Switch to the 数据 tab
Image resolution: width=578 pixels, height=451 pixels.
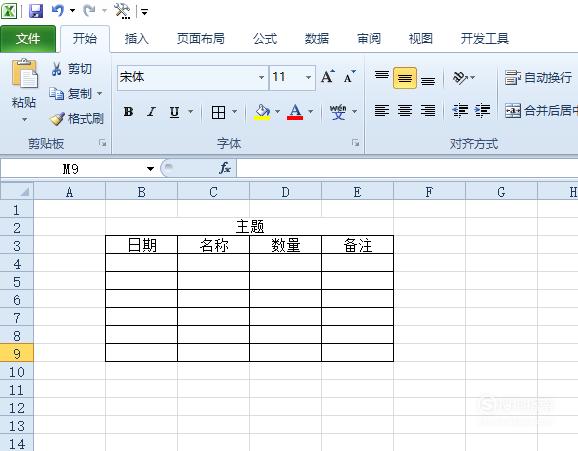click(316, 38)
